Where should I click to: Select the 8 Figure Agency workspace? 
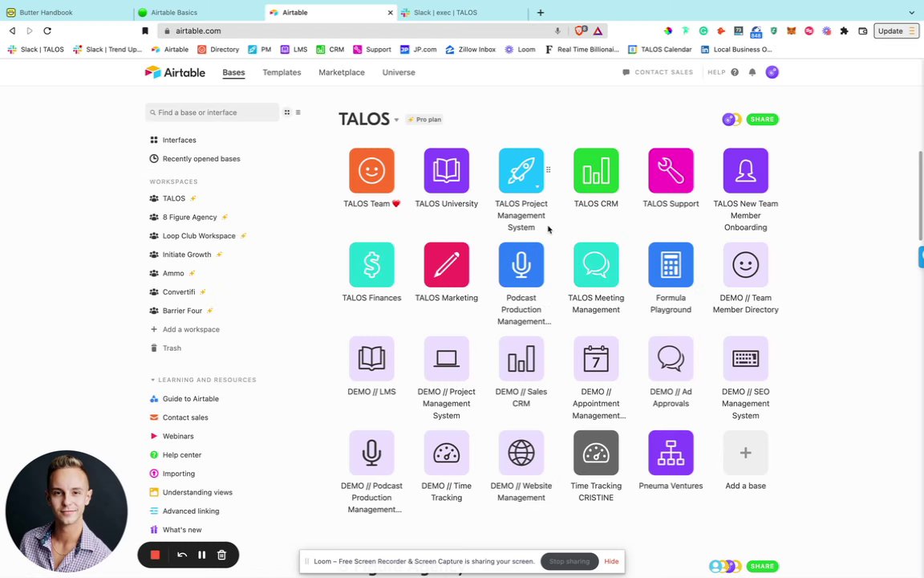(188, 217)
